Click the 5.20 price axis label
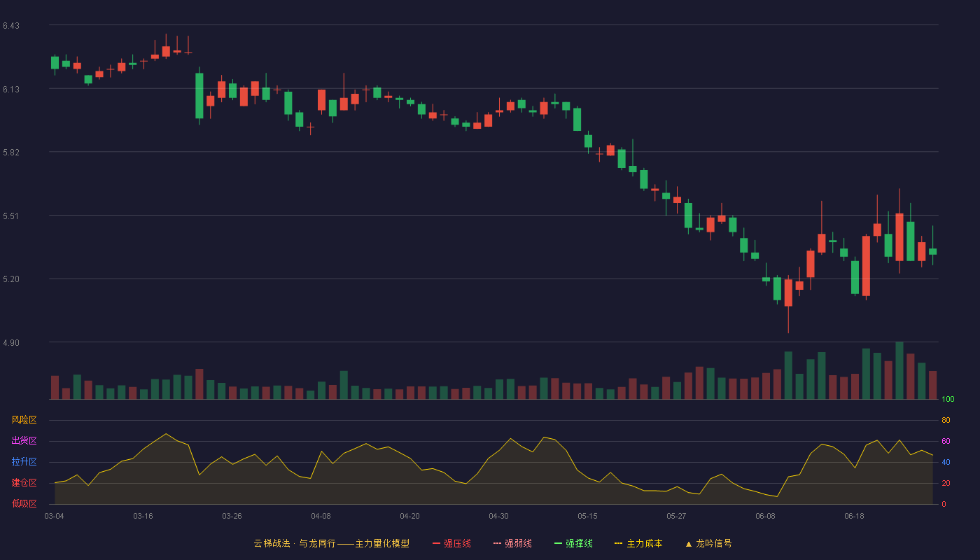The image size is (980, 560). click(11, 279)
